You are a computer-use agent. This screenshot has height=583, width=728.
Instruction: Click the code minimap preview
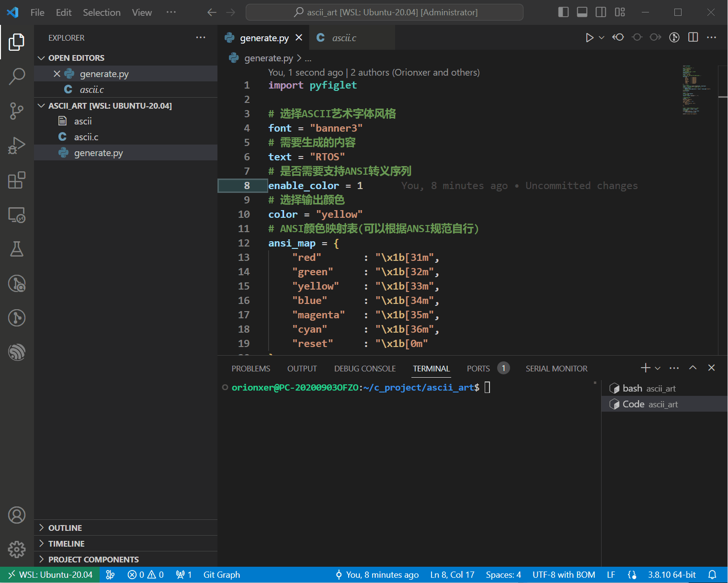(697, 90)
